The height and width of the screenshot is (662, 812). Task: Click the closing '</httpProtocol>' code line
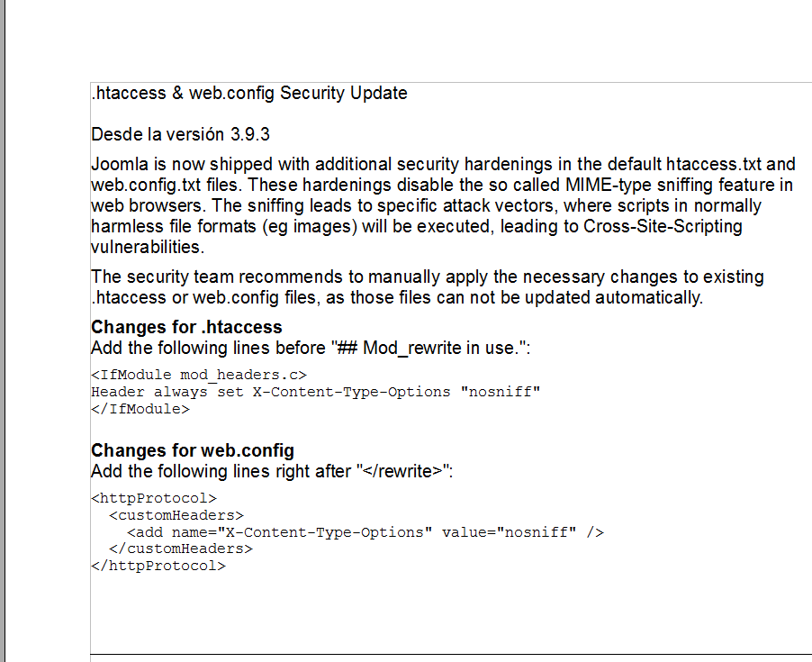point(158,566)
